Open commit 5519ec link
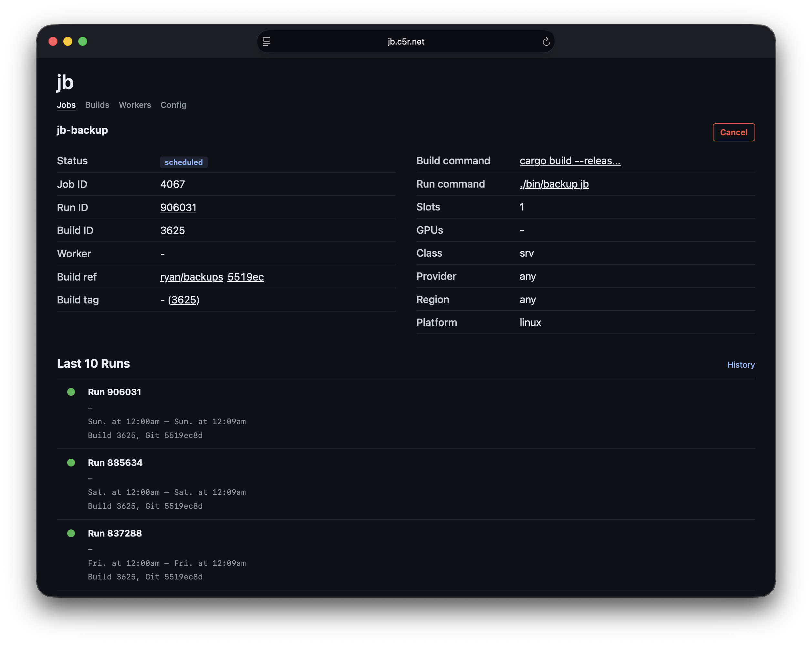 tap(245, 277)
